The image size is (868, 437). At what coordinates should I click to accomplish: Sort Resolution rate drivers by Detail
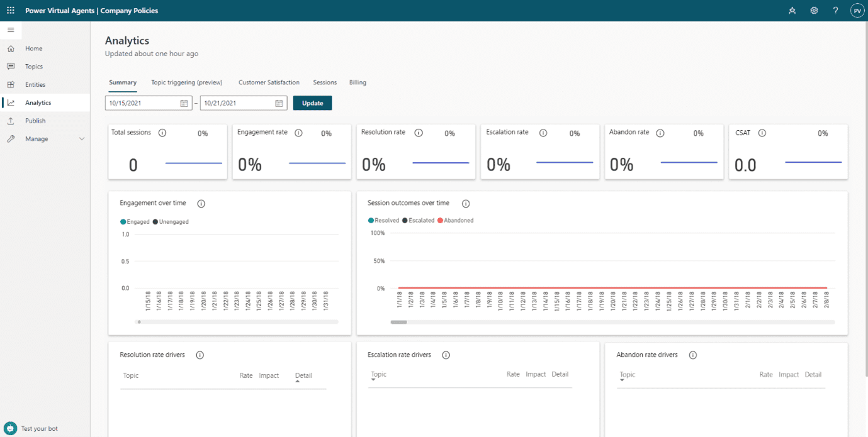click(303, 376)
